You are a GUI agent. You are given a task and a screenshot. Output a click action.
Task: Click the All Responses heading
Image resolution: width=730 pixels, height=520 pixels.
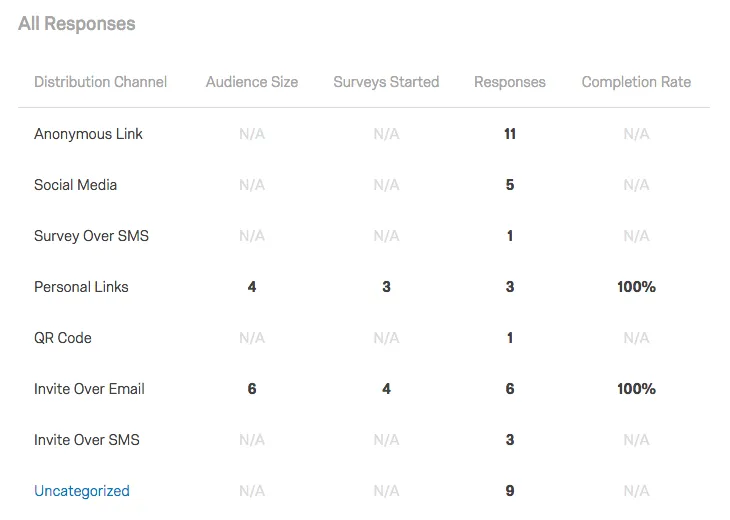click(77, 24)
